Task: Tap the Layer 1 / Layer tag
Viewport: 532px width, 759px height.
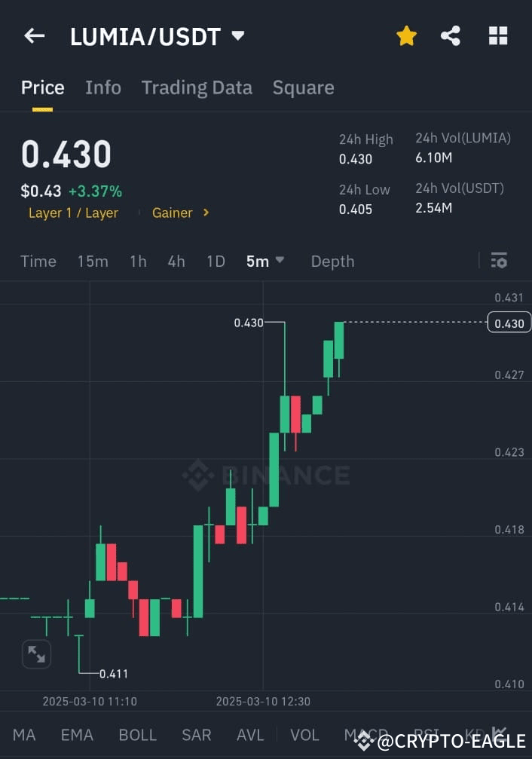Action: 73,213
